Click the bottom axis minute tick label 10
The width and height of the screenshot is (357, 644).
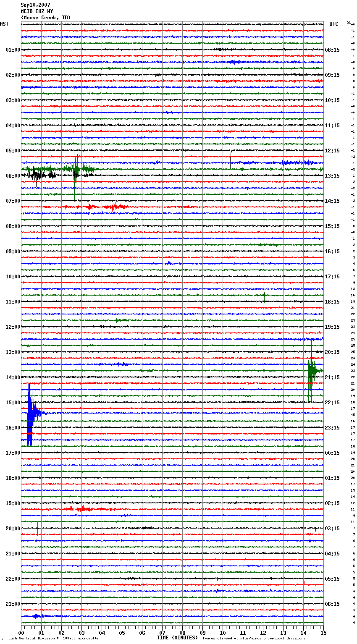tap(223, 633)
